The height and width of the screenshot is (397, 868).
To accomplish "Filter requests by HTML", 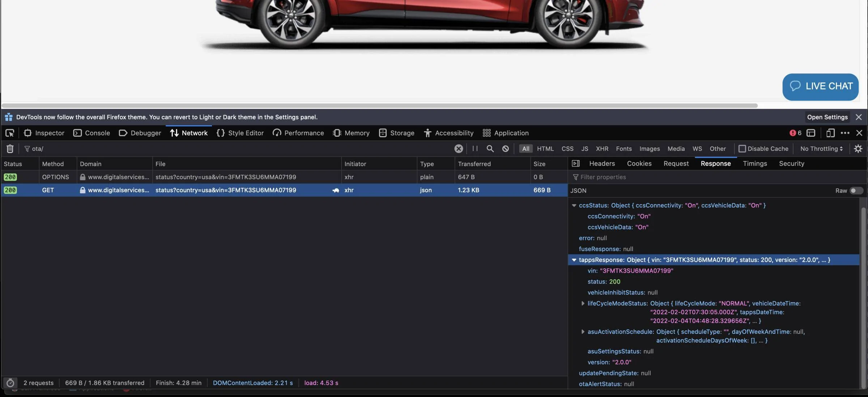I will (x=545, y=149).
